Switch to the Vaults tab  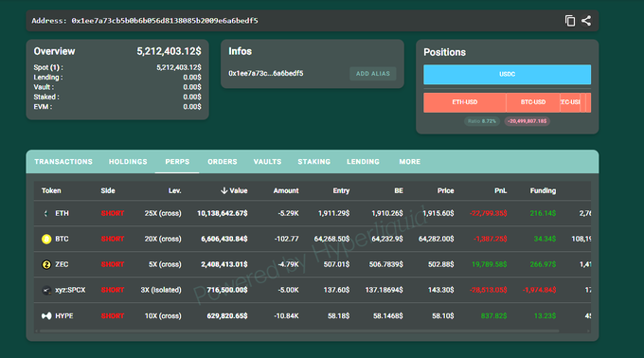tap(267, 162)
